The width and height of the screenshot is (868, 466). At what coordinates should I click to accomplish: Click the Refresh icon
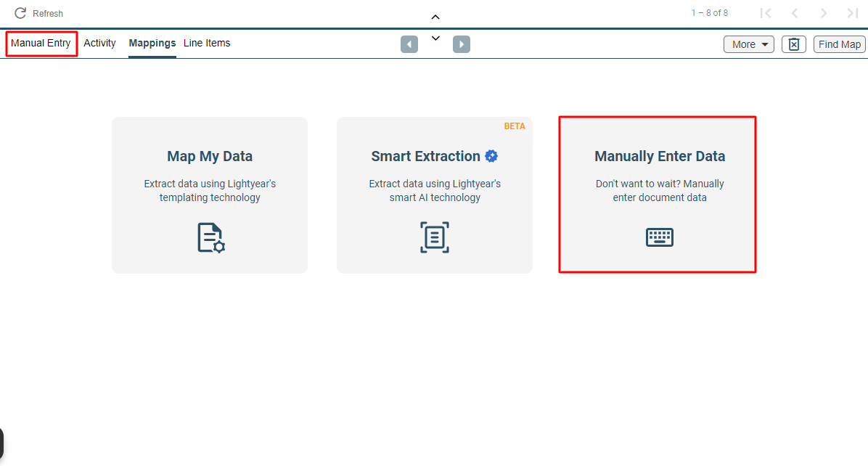tap(20, 13)
